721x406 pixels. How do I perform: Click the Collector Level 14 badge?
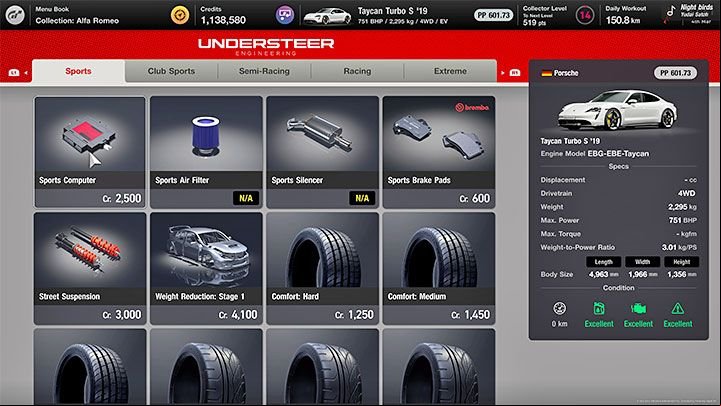pos(585,15)
